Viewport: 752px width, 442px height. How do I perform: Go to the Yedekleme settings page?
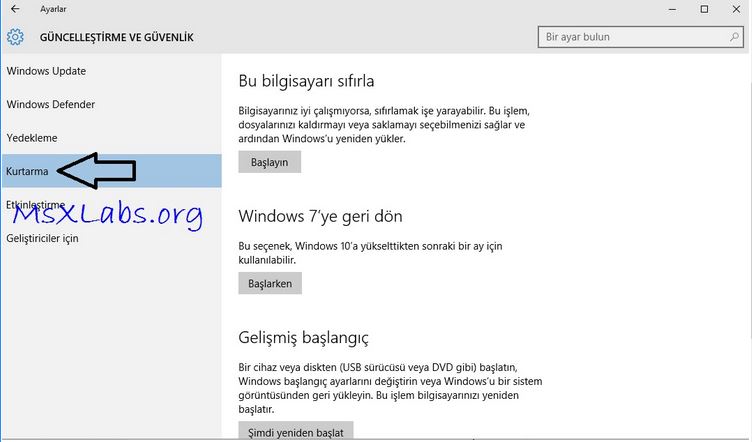pos(32,138)
